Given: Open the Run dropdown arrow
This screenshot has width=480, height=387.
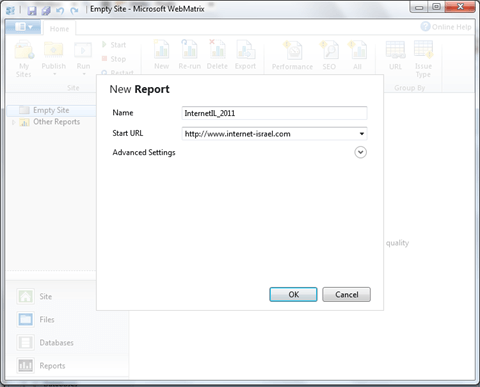Looking at the screenshot, I should [84, 74].
